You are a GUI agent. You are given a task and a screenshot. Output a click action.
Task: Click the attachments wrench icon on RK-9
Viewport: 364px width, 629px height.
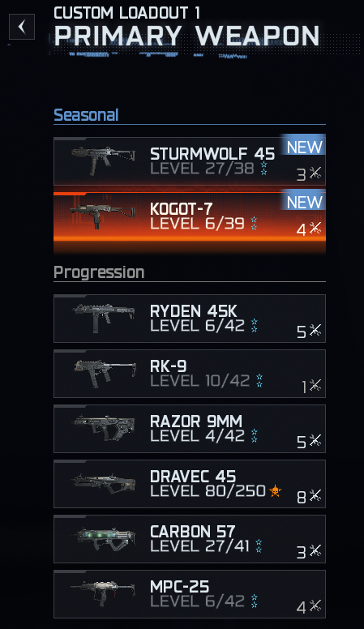315,386
